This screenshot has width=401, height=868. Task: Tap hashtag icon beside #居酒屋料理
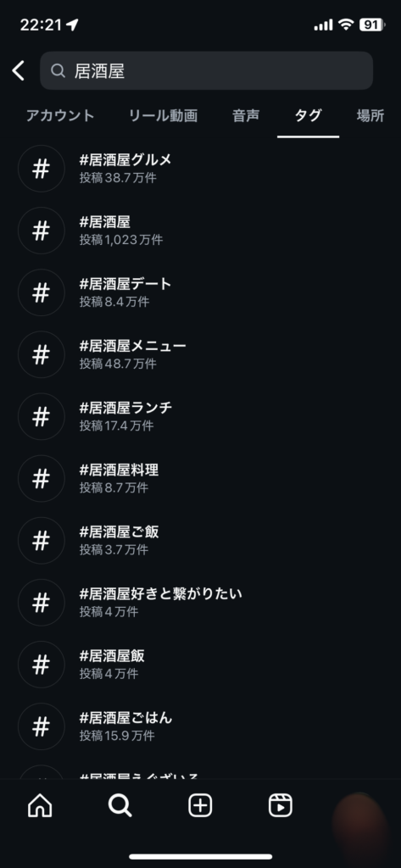[x=41, y=479]
